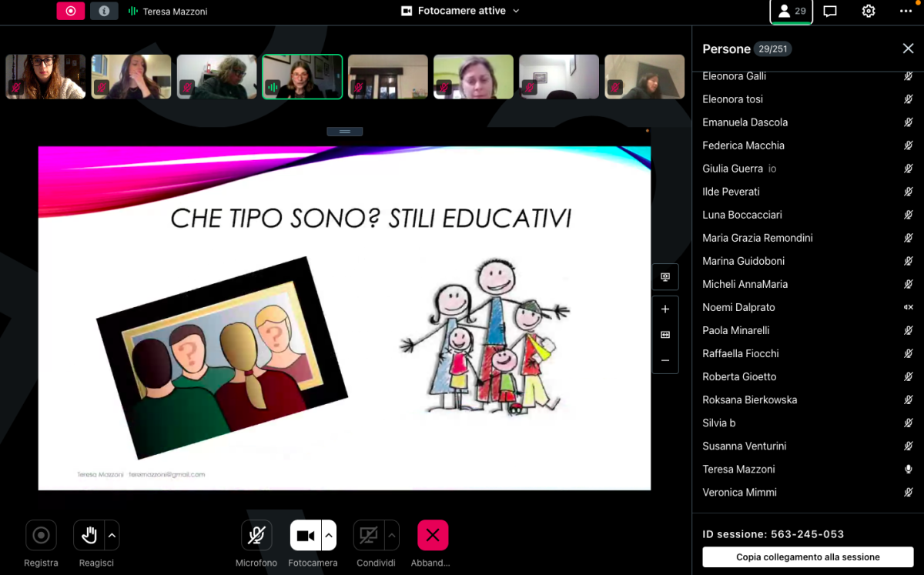The image size is (924, 575).
Task: Open the session info icon
Action: click(104, 11)
